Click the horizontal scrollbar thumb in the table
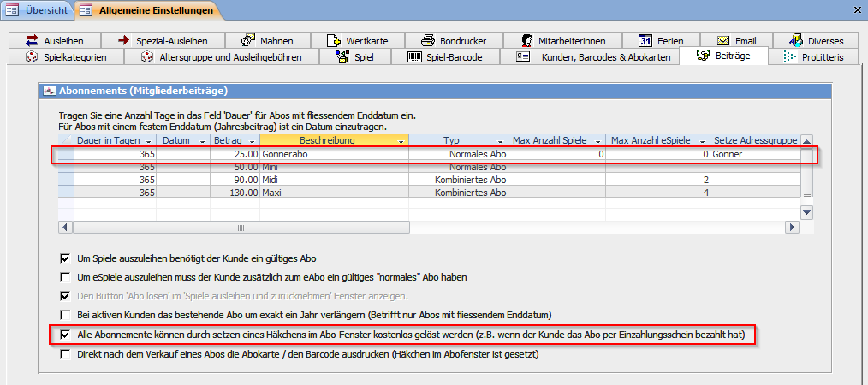Viewport: 868px width, 385px height. (241, 228)
